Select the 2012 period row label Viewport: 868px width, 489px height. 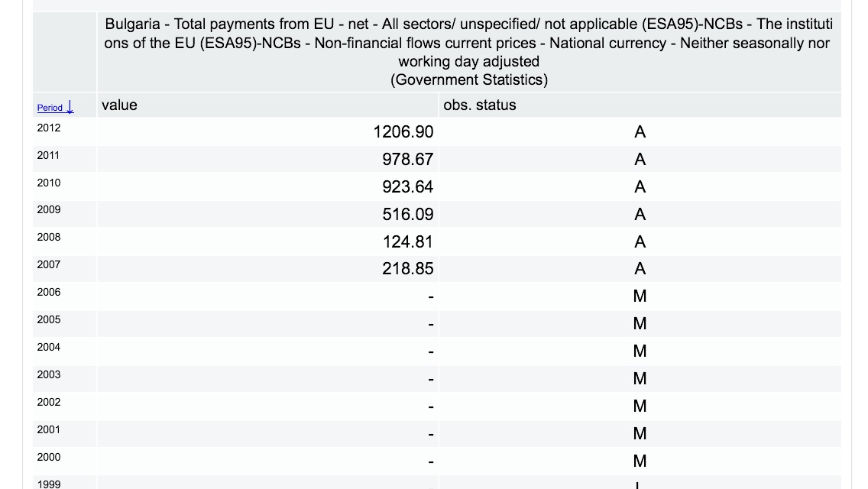coord(48,128)
